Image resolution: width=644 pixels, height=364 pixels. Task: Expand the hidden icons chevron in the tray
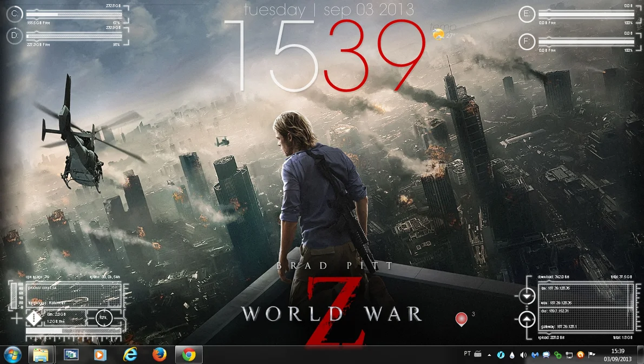(489, 355)
